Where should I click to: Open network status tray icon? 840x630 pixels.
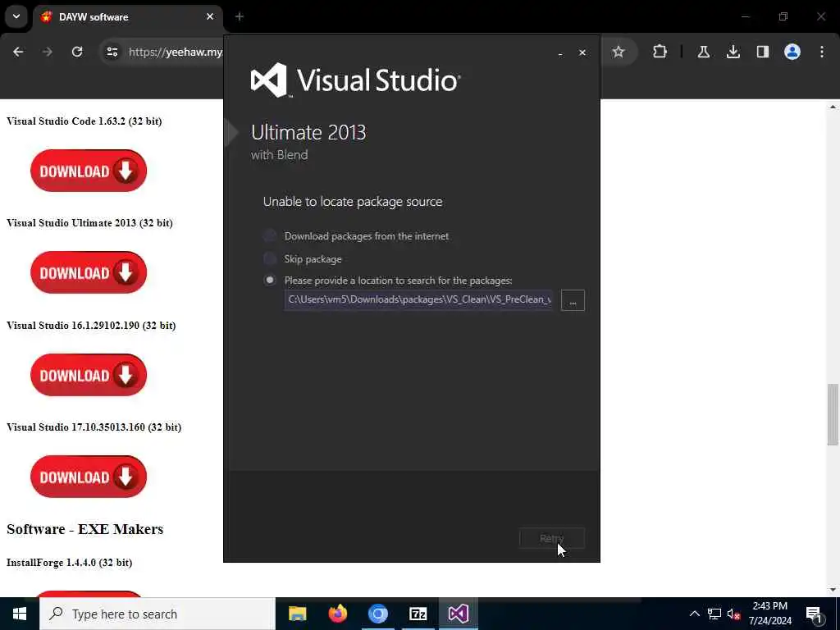click(714, 614)
